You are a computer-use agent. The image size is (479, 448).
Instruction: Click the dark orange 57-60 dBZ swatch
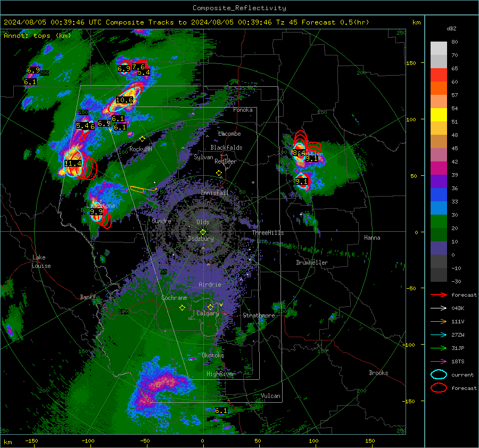(439, 88)
